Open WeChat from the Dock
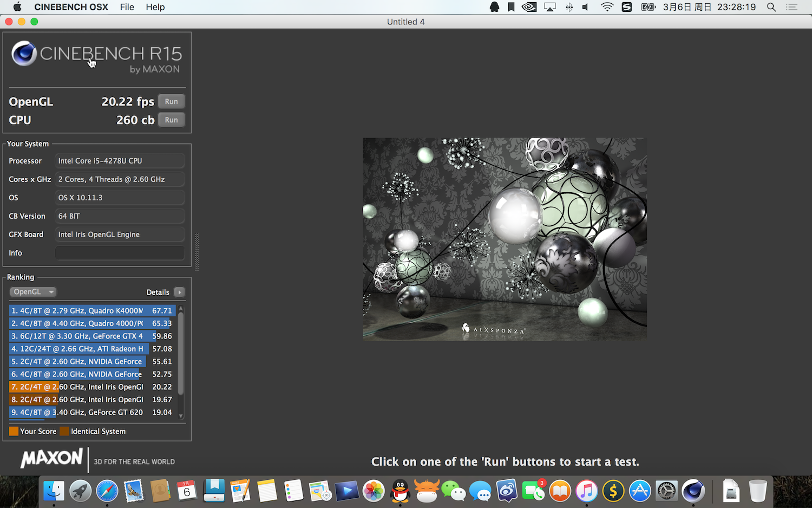812x508 pixels. [454, 491]
